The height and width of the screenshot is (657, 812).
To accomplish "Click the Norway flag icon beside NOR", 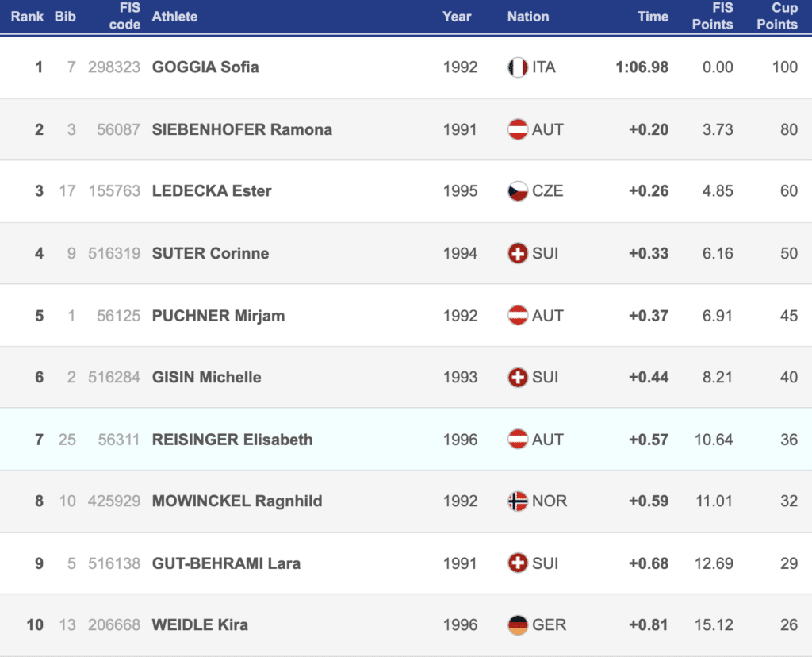I will click(517, 501).
